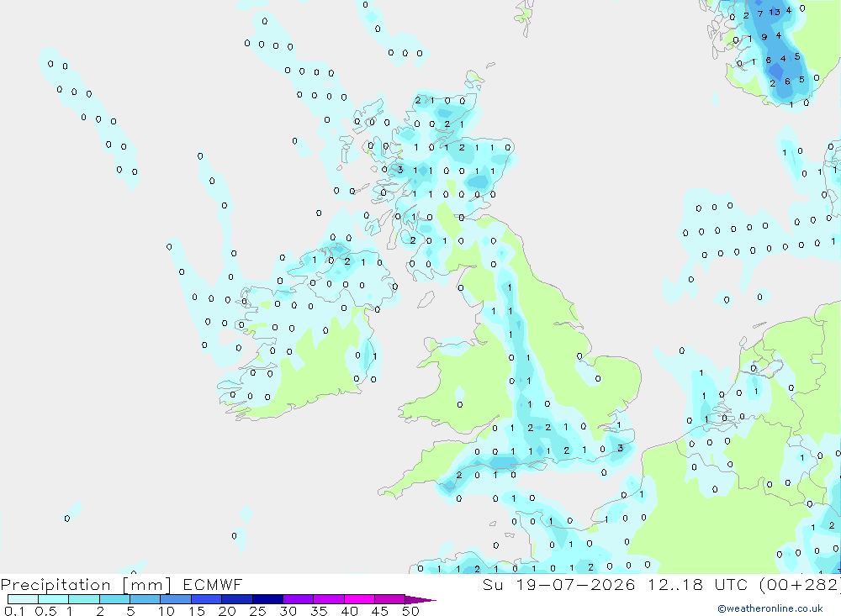Select the 5–10 mm legend color swatch
This screenshot has width=841, height=616.
coord(145,599)
